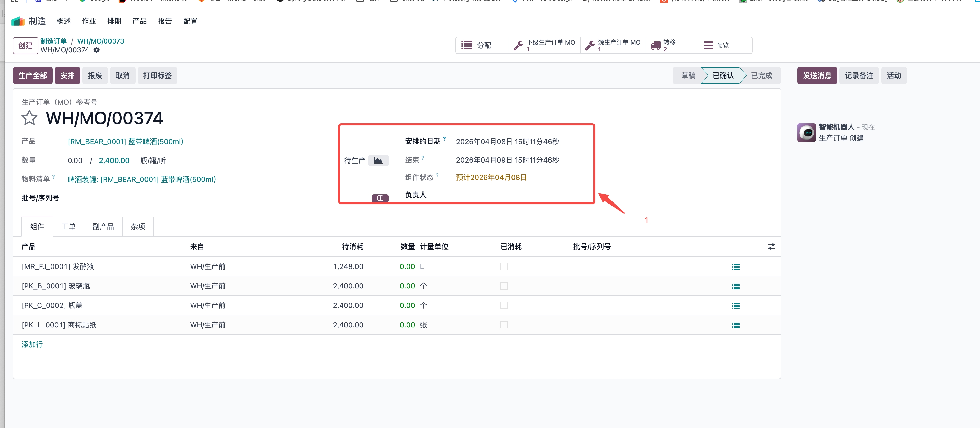Open the gear settings icon beside WH/MO/00374
This screenshot has width=980, height=428.
(97, 50)
